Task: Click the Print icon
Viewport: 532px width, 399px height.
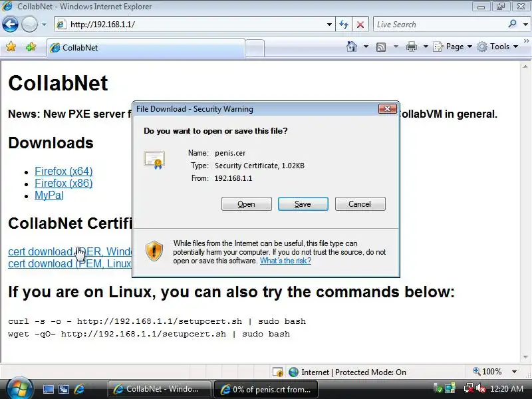Action: 412,47
